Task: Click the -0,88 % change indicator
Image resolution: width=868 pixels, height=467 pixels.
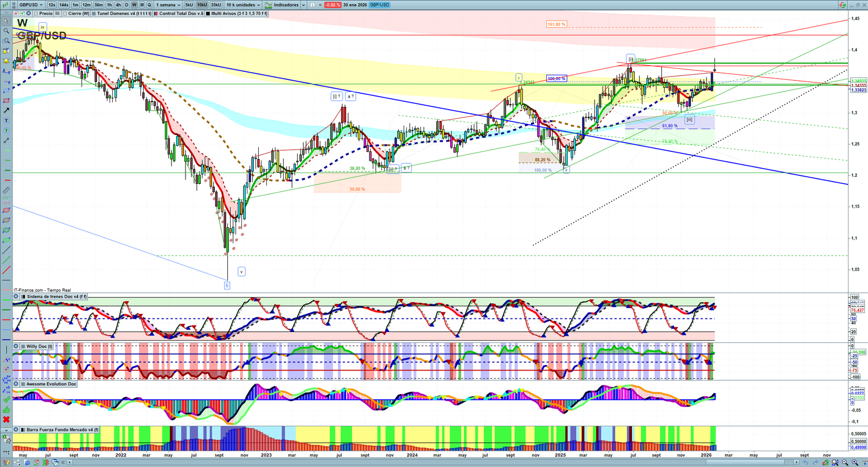Action: 333,5
